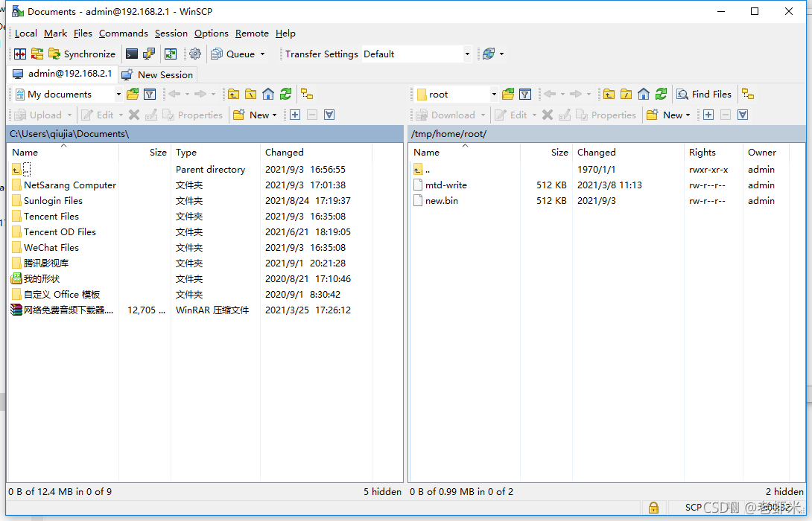The width and height of the screenshot is (812, 521).
Task: Click the local New button
Action: pyautogui.click(x=255, y=115)
